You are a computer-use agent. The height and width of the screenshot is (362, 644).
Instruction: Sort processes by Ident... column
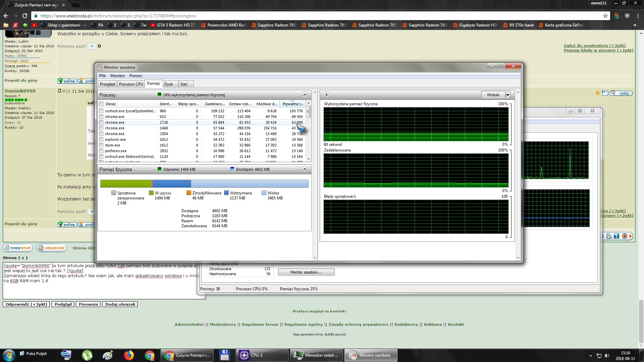point(166,104)
